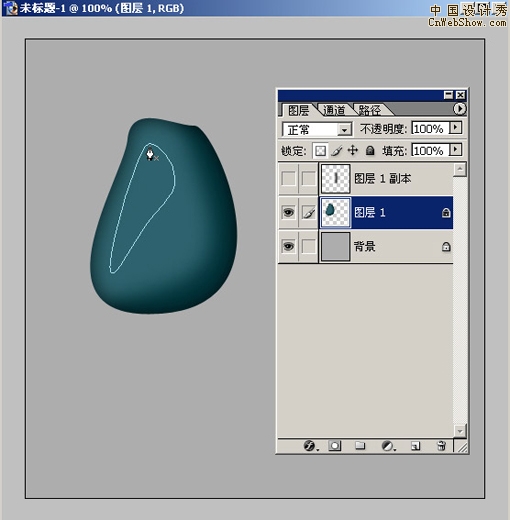Select the layer named 图层 1
Image resolution: width=510 pixels, height=520 pixels.
(369, 212)
